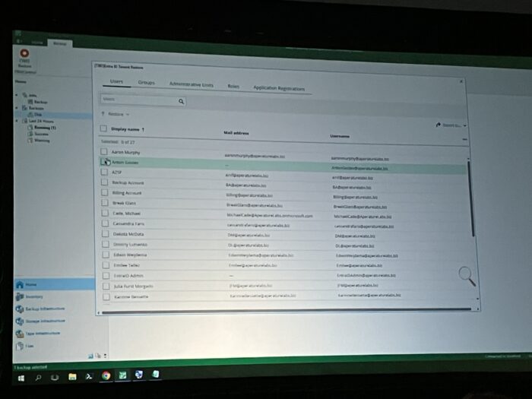
Task: Click the Warning status icon in tree
Action: pos(30,140)
